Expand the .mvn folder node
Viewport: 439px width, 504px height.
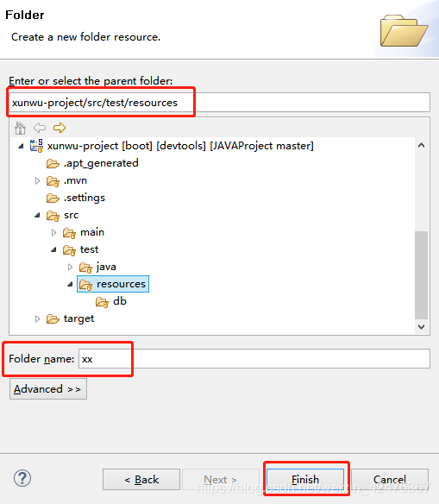(x=37, y=181)
